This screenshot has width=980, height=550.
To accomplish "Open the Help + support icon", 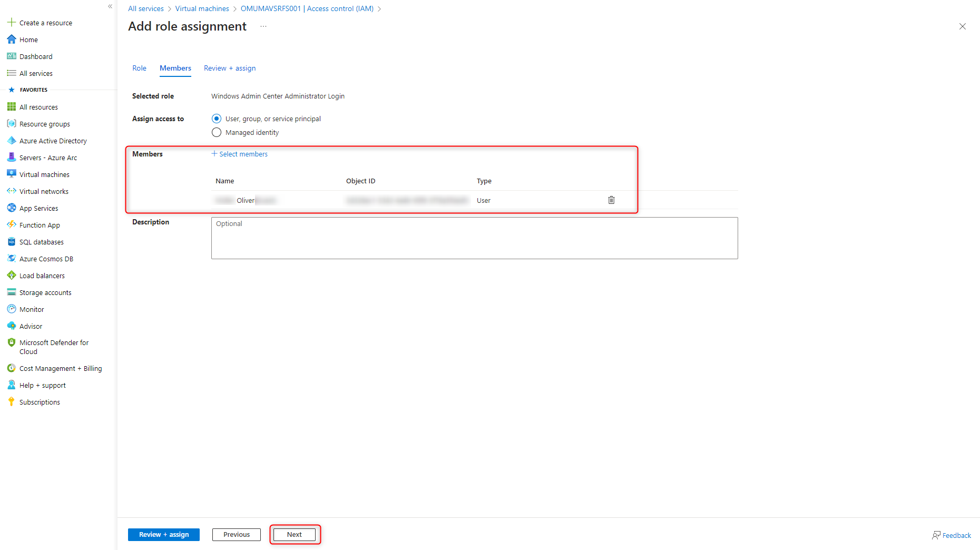I will click(x=11, y=385).
